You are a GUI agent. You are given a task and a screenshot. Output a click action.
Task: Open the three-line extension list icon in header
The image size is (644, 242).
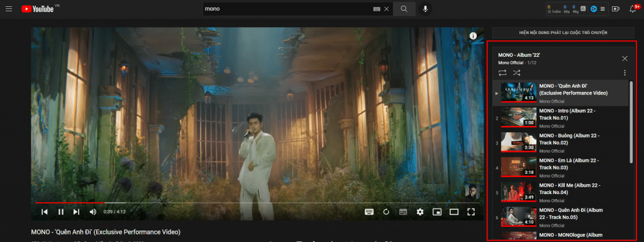pos(602,9)
